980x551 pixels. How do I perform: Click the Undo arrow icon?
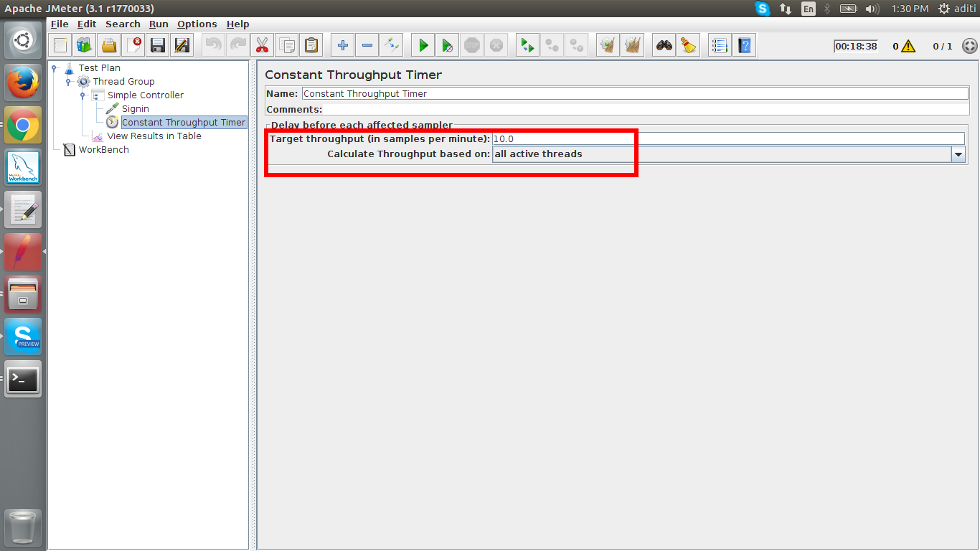click(214, 46)
